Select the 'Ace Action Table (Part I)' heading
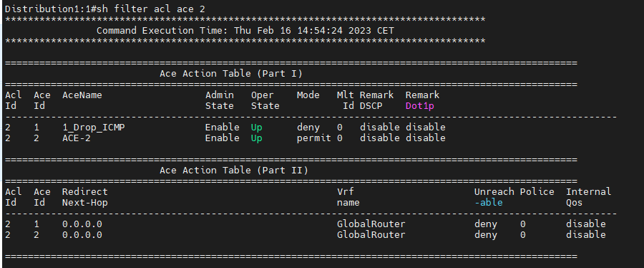The width and height of the screenshot is (644, 268). [231, 74]
